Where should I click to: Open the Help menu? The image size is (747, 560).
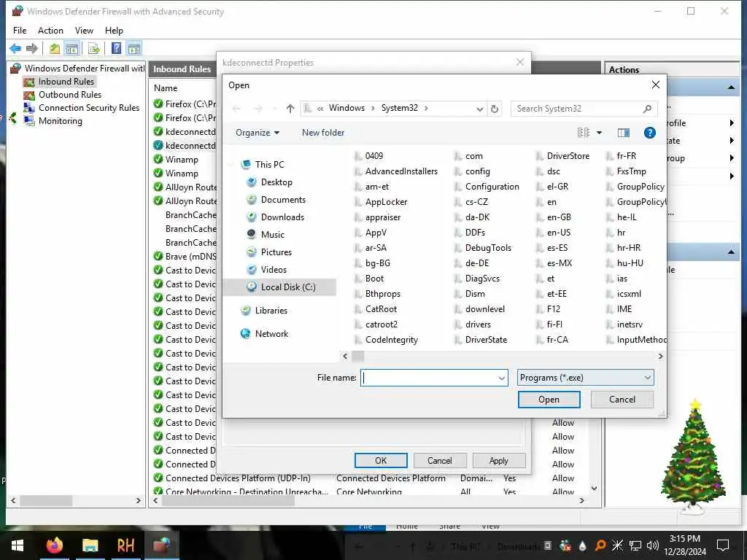coord(114,31)
